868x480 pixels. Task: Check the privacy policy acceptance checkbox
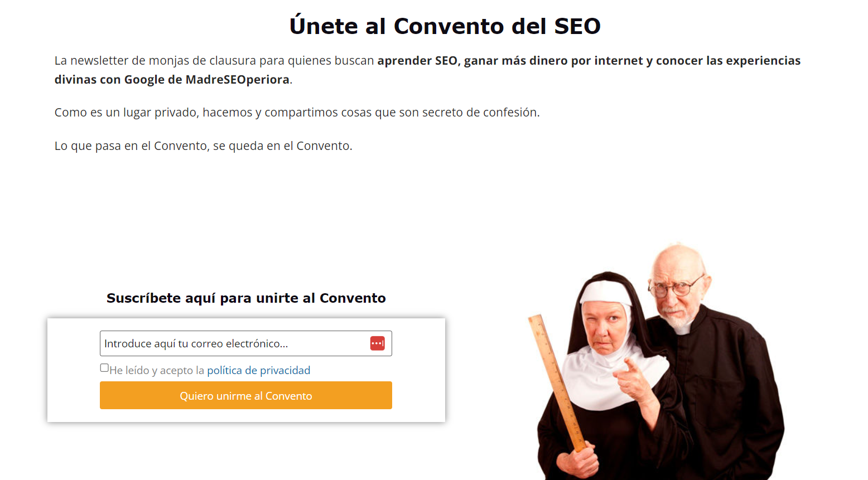104,368
